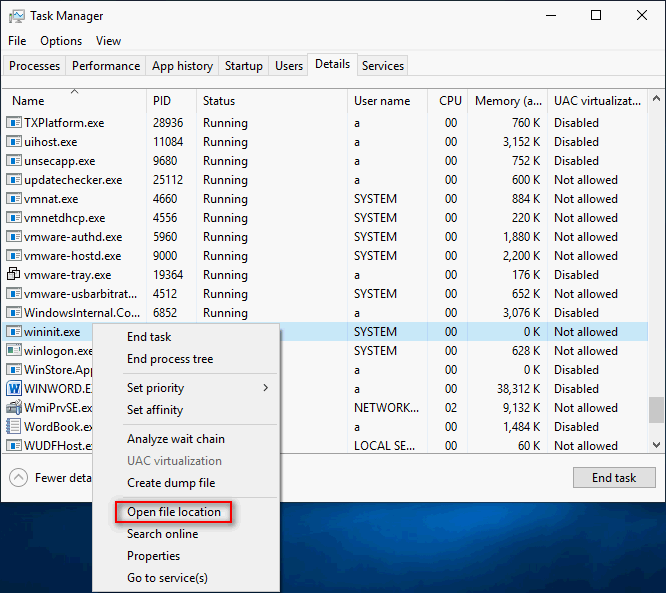This screenshot has width=666, height=593.
Task: Click the End task button at bottom right
Action: click(x=614, y=478)
